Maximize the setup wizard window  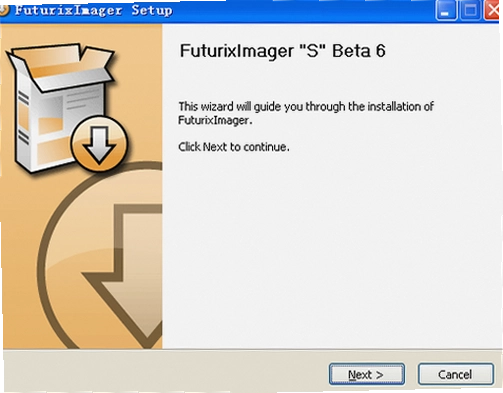point(470,11)
